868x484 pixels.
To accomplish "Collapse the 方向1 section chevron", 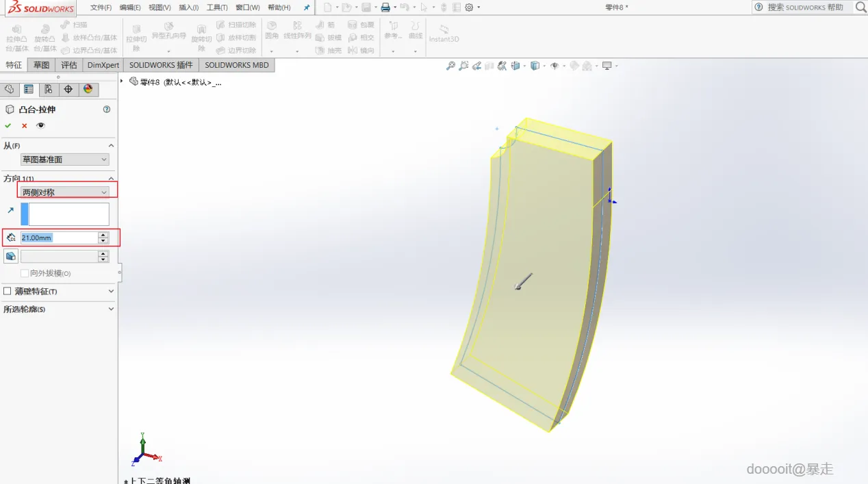I will point(111,178).
